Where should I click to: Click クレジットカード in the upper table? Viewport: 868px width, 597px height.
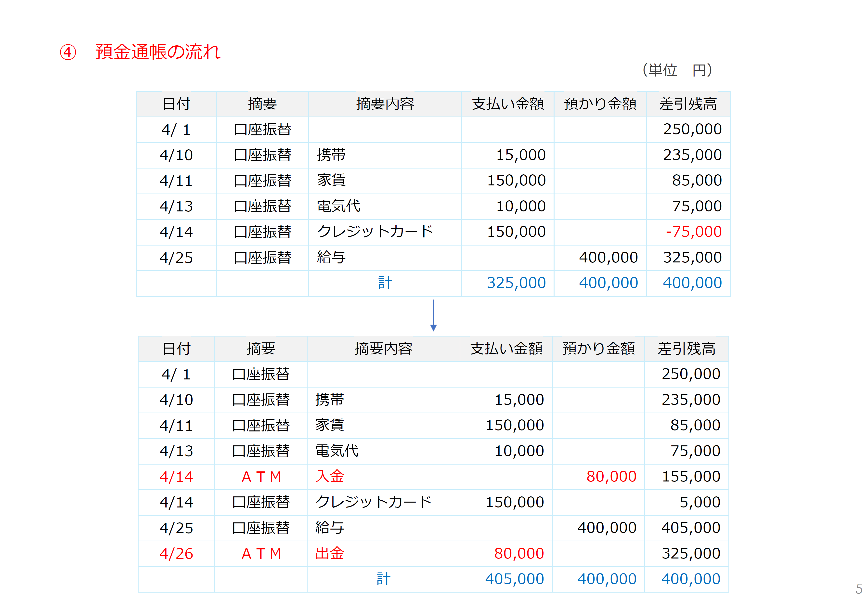coord(375,232)
